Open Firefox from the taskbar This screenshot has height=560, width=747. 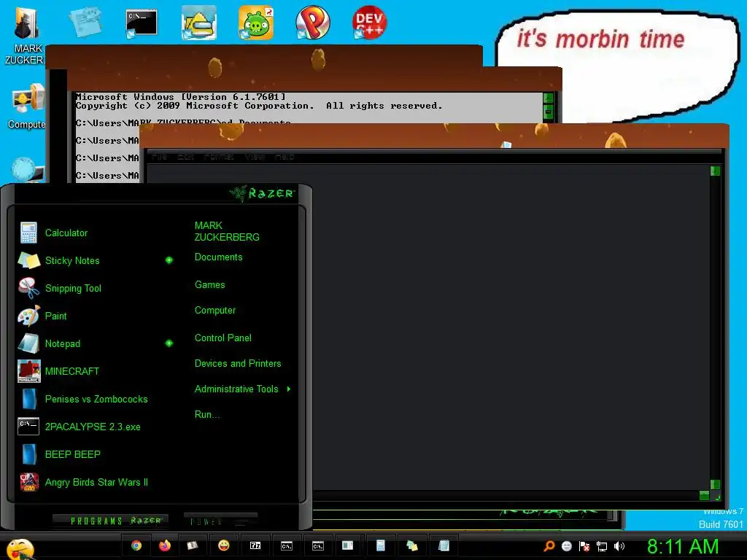[x=165, y=545]
